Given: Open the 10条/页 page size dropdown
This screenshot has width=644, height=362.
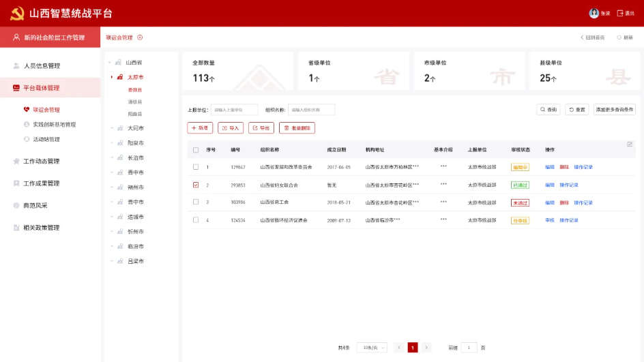Looking at the screenshot, I should click(x=372, y=348).
